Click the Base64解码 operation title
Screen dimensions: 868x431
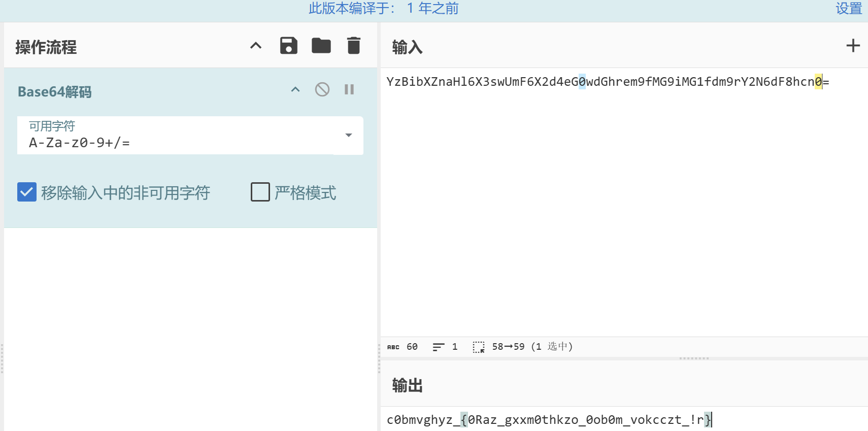pyautogui.click(x=55, y=92)
